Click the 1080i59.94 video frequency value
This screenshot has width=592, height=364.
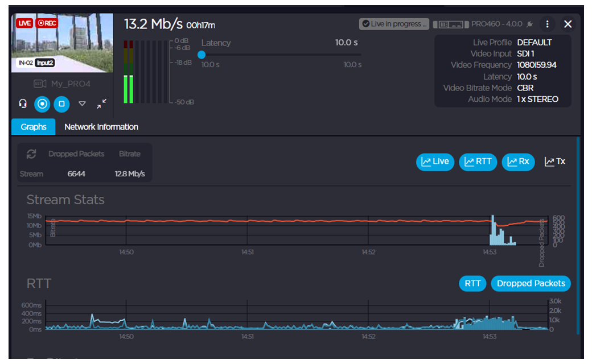[536, 65]
